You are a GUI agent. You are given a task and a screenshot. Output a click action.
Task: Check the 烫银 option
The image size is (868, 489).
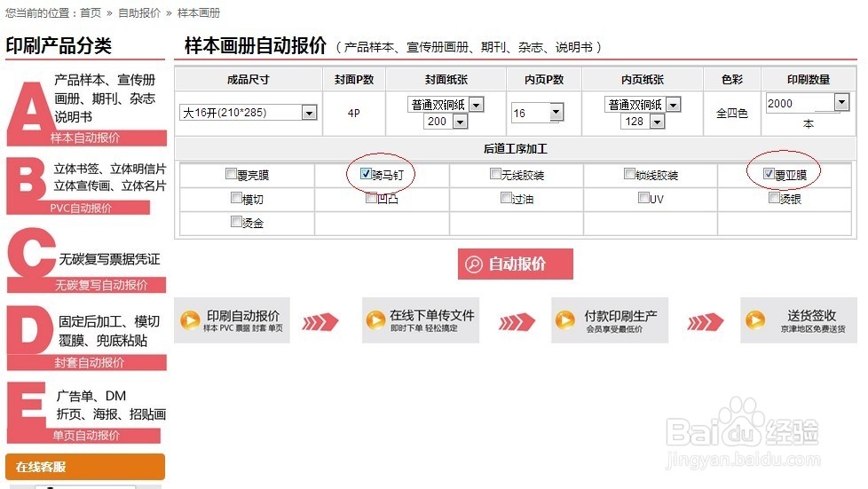click(x=775, y=198)
